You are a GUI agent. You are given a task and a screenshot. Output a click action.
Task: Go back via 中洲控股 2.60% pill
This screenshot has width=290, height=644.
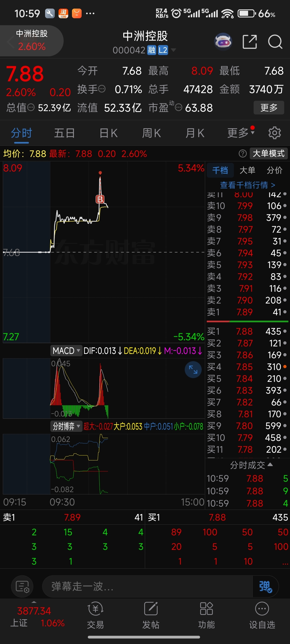pyautogui.click(x=32, y=41)
